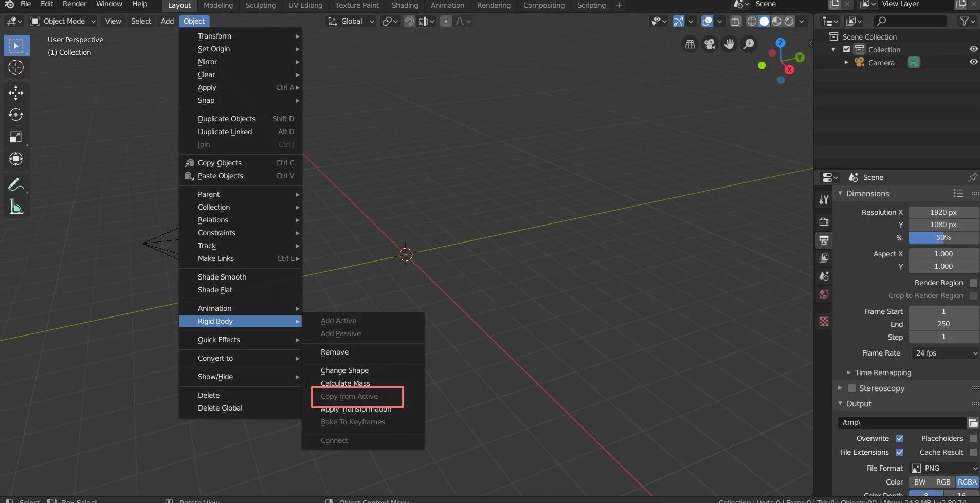
Task: Toggle File Extensions checkbox
Action: coord(899,453)
